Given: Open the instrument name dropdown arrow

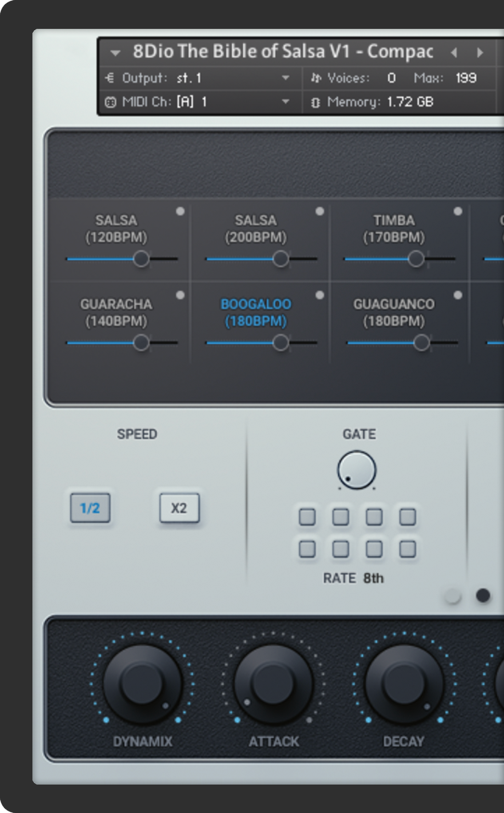Looking at the screenshot, I should click(x=115, y=53).
